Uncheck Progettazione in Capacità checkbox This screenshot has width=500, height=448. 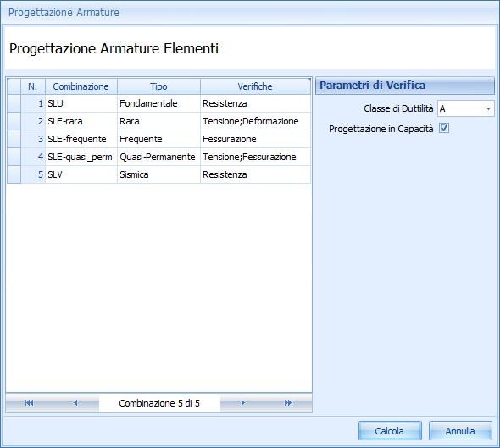(444, 128)
